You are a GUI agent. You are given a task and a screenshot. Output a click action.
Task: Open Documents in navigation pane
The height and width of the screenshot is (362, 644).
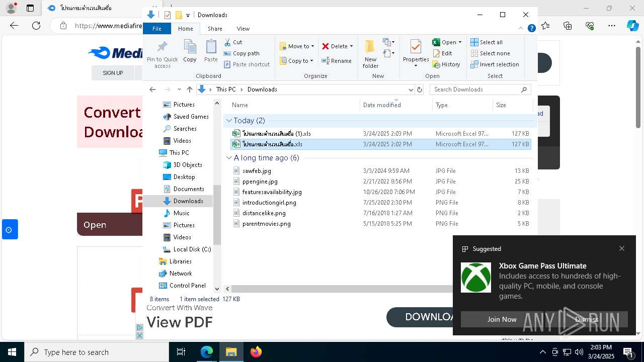tap(184, 189)
